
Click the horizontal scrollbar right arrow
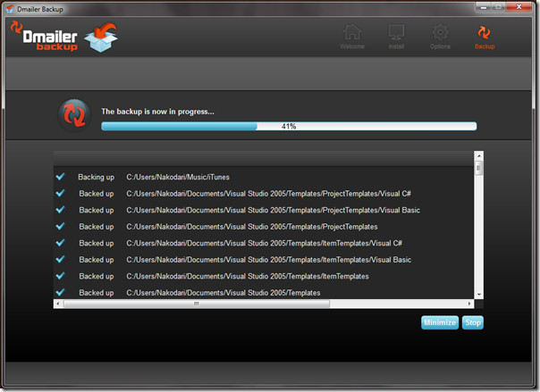[469, 304]
